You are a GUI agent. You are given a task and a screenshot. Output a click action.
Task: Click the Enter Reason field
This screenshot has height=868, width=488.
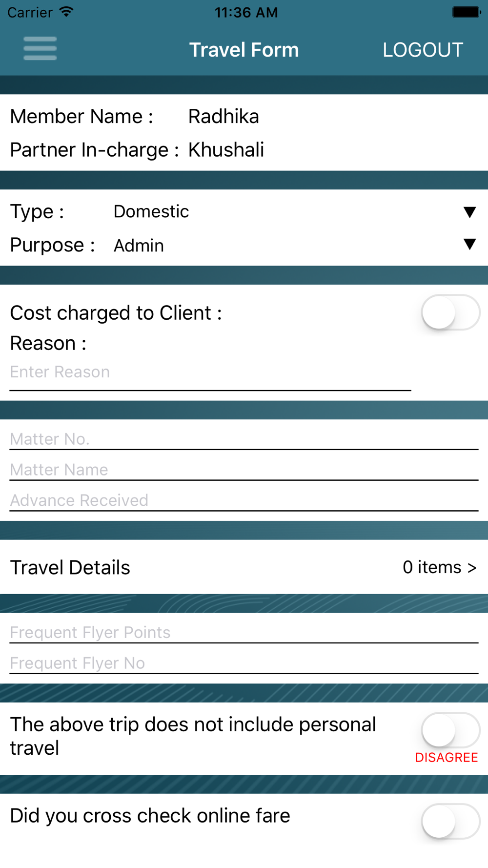pos(210,372)
